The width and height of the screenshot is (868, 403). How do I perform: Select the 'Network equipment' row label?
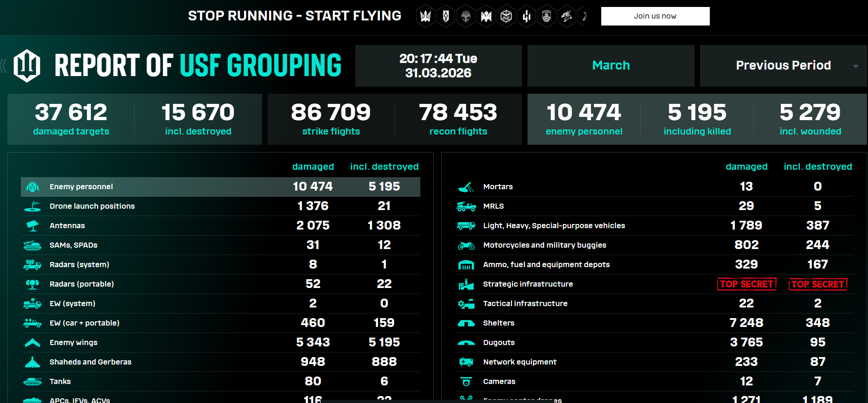pos(520,362)
